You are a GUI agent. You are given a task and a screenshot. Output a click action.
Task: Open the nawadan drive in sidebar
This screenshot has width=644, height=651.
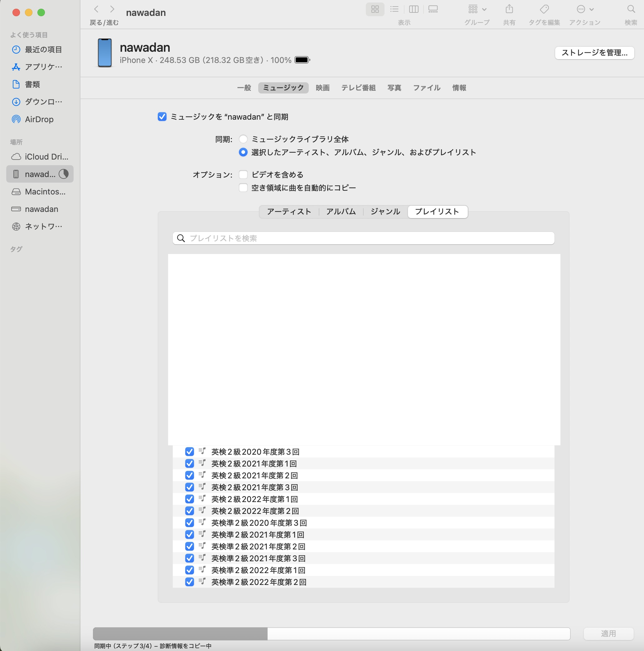pos(40,209)
